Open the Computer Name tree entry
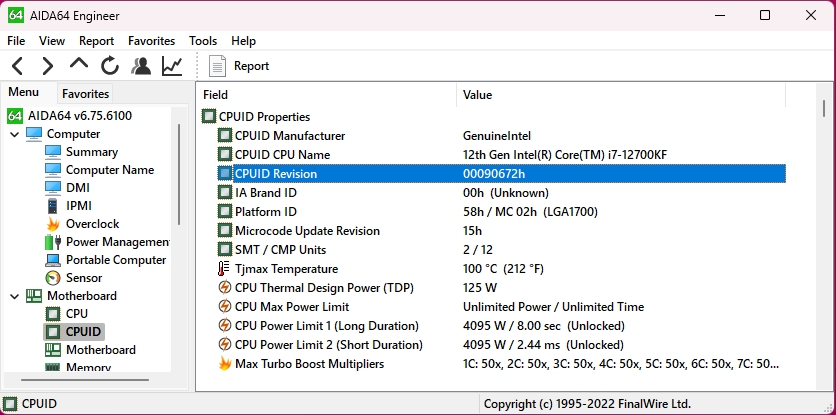Screen dimensions: 836x415 click(x=110, y=170)
